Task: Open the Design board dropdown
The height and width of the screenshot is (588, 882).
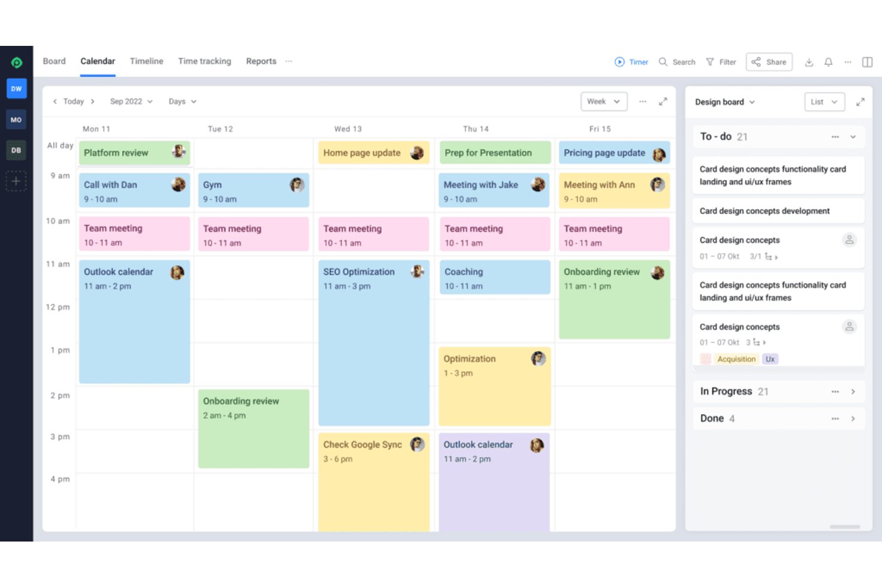Action: (725, 102)
